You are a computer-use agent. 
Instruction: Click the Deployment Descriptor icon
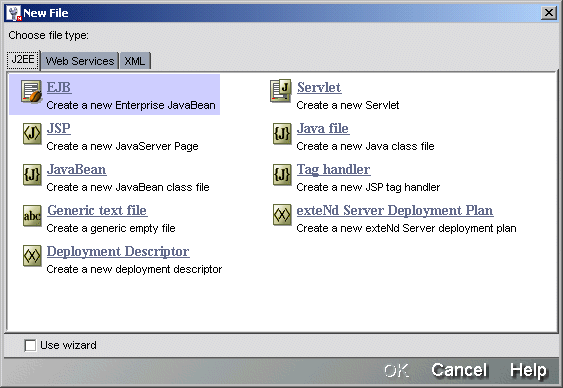point(32,256)
